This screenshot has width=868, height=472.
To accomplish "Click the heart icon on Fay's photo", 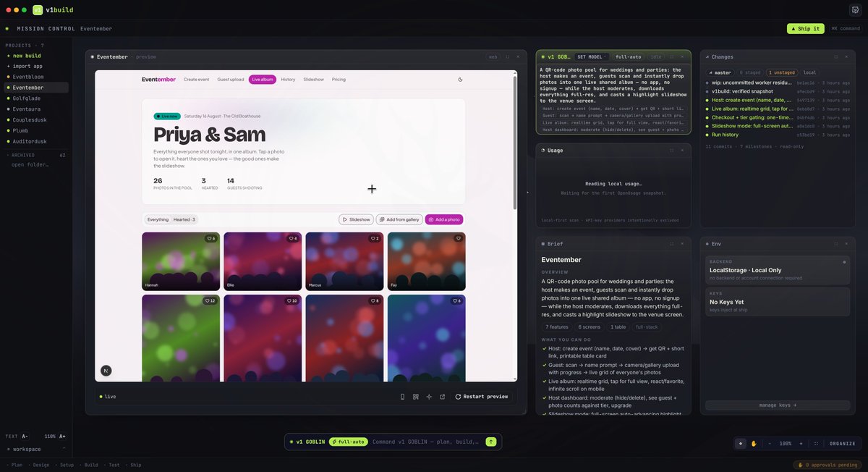I will [458, 238].
